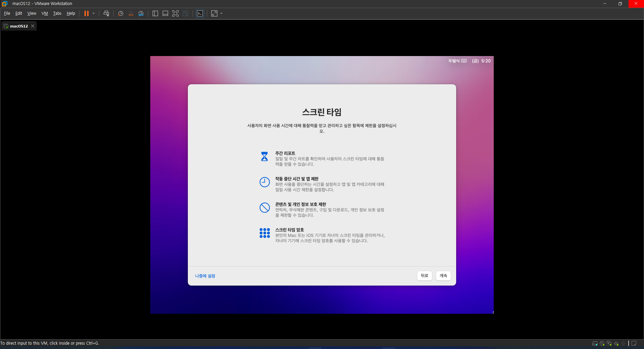Open the Help menu

click(x=71, y=13)
